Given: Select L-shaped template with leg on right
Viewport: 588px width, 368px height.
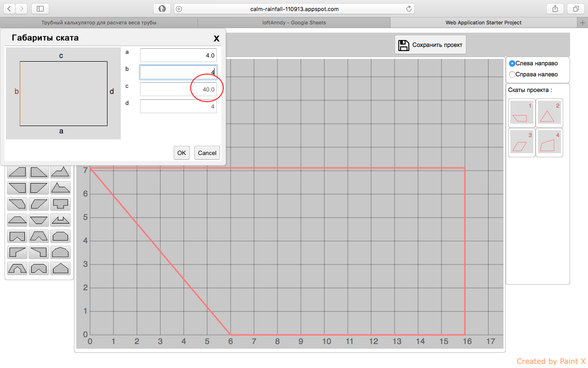Looking at the screenshot, I should pyautogui.click(x=39, y=252).
